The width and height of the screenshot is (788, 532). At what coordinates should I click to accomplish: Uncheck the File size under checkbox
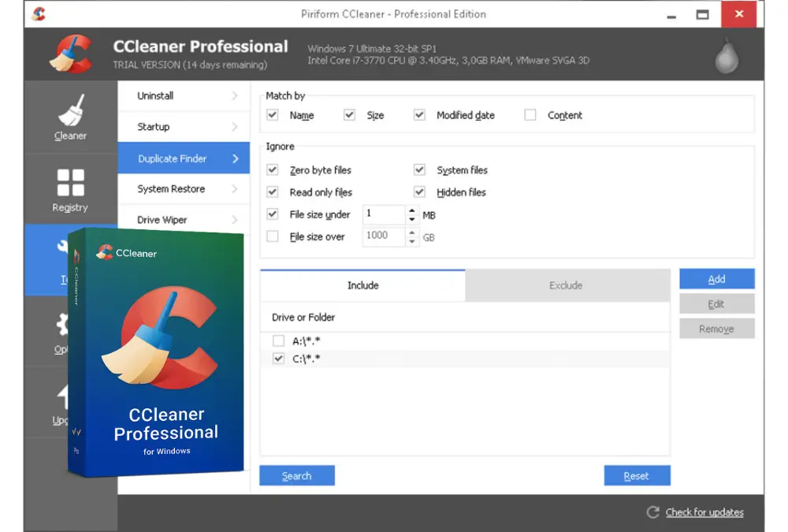[x=273, y=214]
